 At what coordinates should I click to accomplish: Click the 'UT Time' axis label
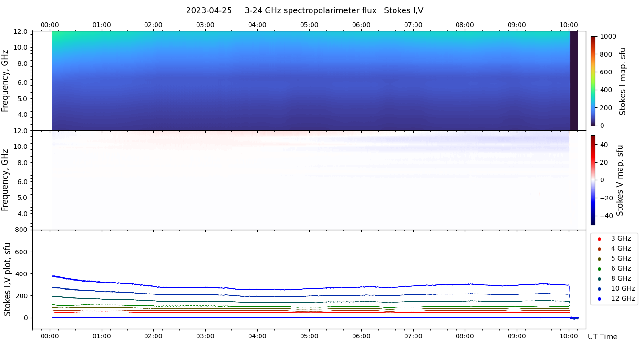[602, 336]
